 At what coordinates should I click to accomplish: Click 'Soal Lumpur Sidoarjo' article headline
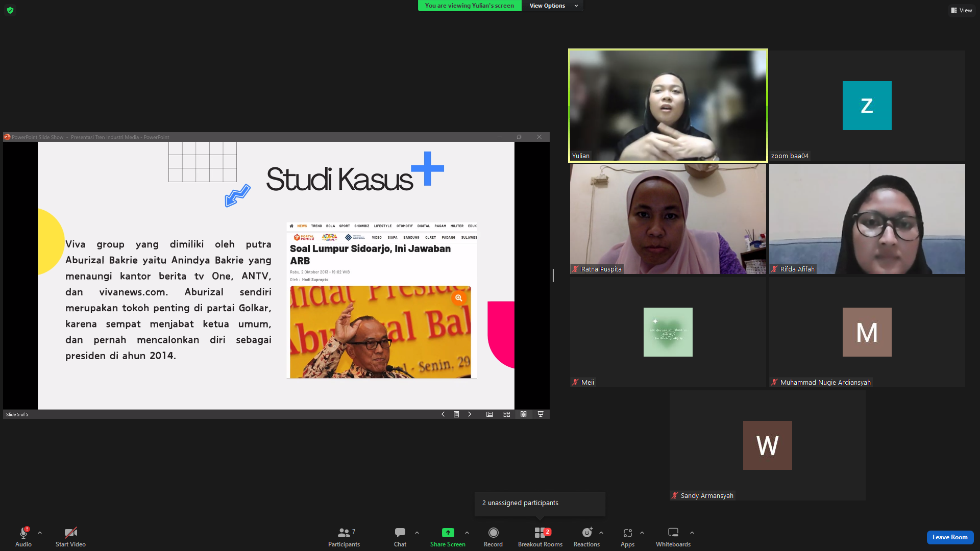[x=370, y=255]
